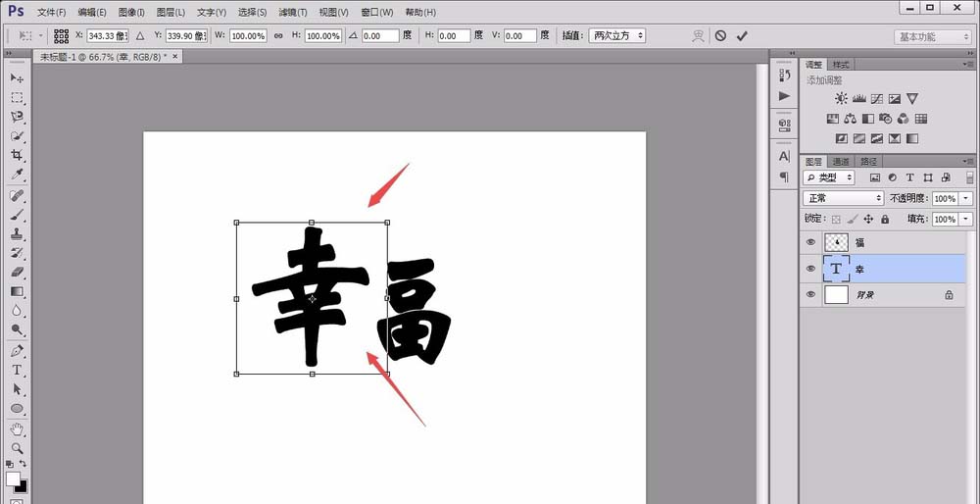
Task: Toggle lock image pixels brush icon
Action: click(x=853, y=220)
